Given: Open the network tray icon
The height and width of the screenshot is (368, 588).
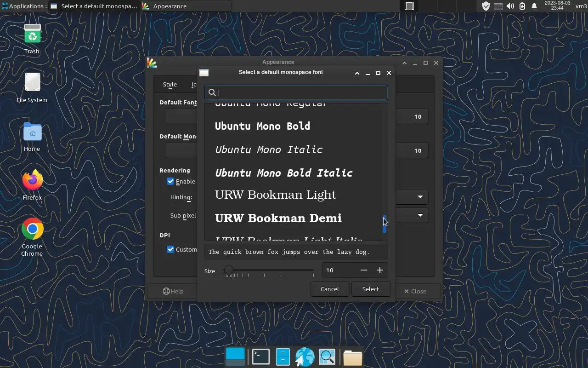Looking at the screenshot, I should [x=498, y=6].
